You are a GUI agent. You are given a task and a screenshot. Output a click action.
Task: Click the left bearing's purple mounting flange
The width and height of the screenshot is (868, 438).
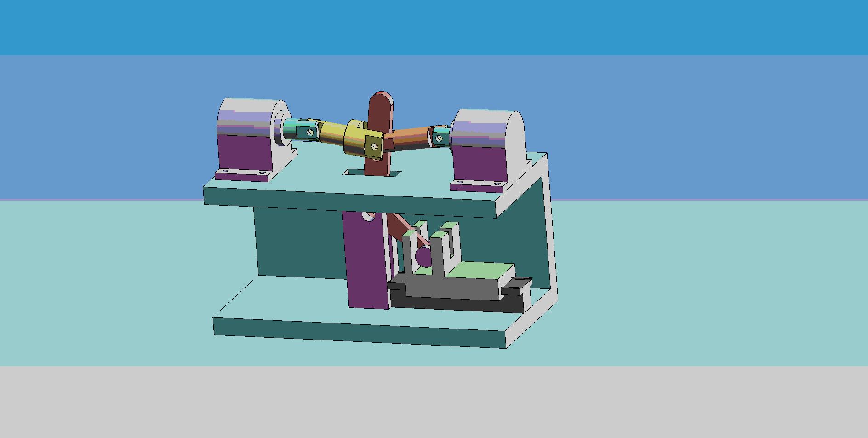pos(241,176)
